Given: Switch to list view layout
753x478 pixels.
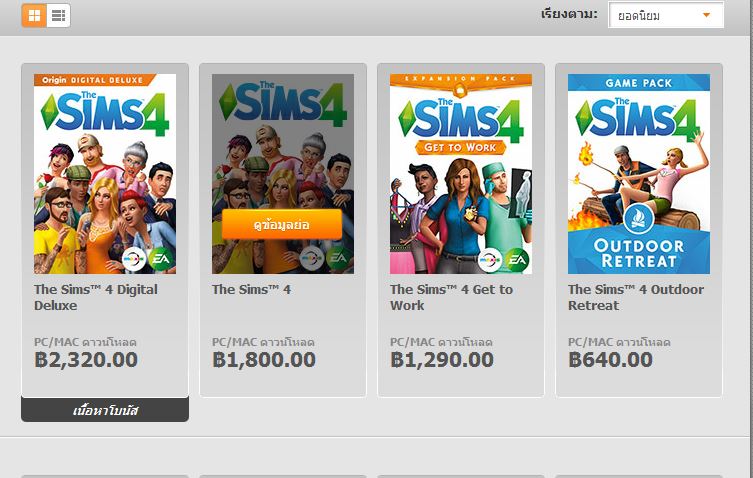Looking at the screenshot, I should 59,15.
